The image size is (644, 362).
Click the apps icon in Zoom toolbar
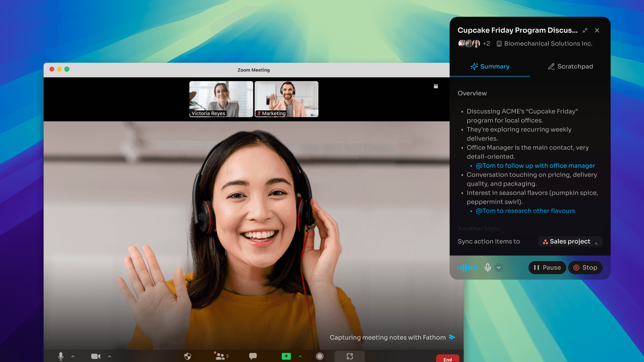350,356
